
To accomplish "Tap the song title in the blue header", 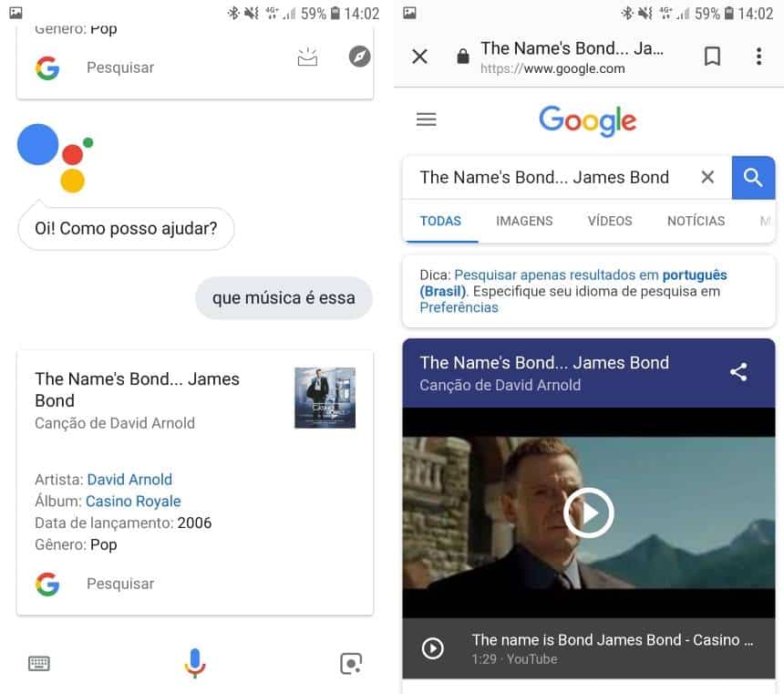I will pyautogui.click(x=544, y=363).
